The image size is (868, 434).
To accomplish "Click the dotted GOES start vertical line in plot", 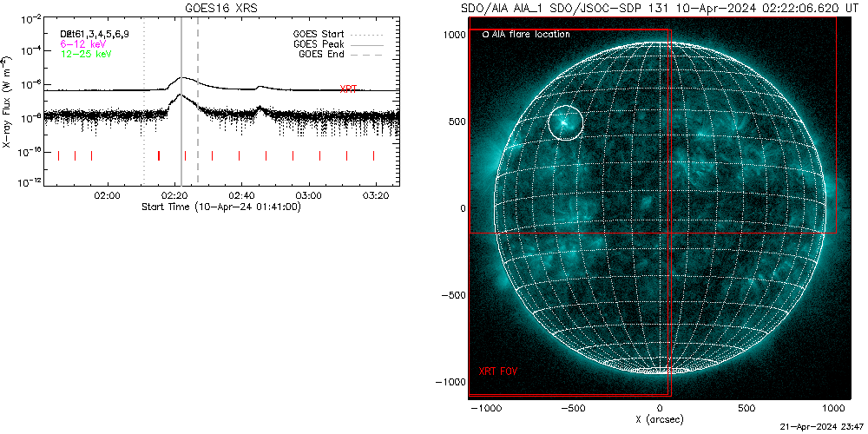I will pyautogui.click(x=144, y=102).
